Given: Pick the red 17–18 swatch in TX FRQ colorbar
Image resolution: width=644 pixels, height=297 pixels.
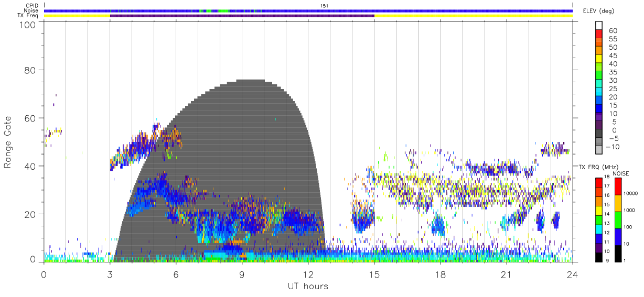Looking at the screenshot, I should pos(598,182).
